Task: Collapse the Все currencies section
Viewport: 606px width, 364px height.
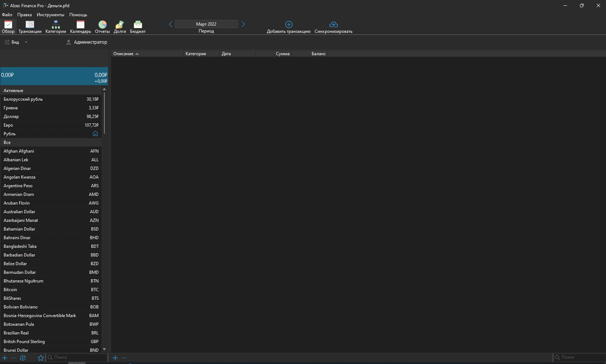Action: (51, 142)
